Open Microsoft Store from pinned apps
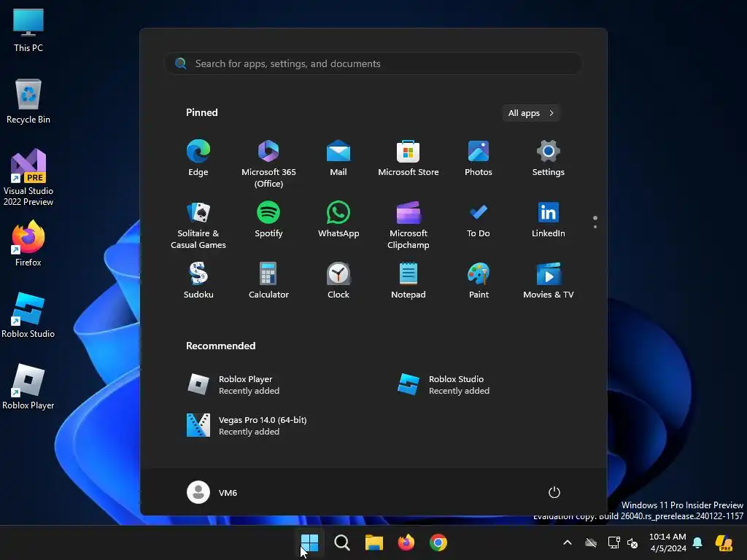747x560 pixels. tap(409, 158)
